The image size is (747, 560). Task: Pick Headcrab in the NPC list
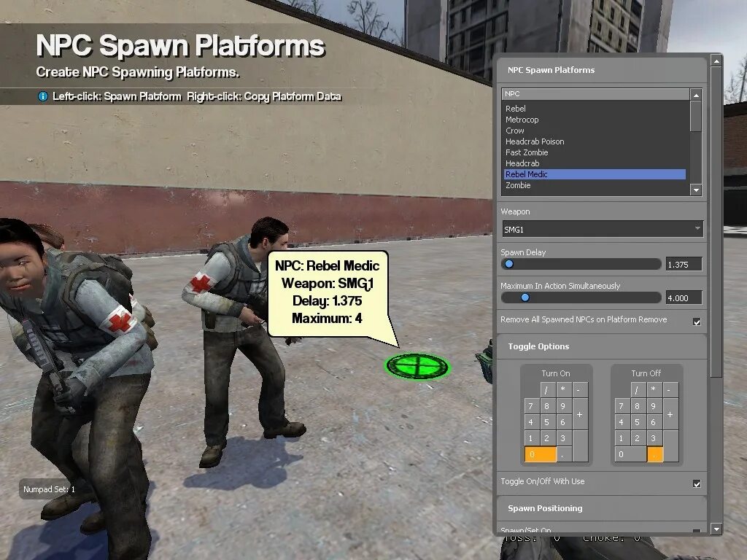pyautogui.click(x=595, y=163)
